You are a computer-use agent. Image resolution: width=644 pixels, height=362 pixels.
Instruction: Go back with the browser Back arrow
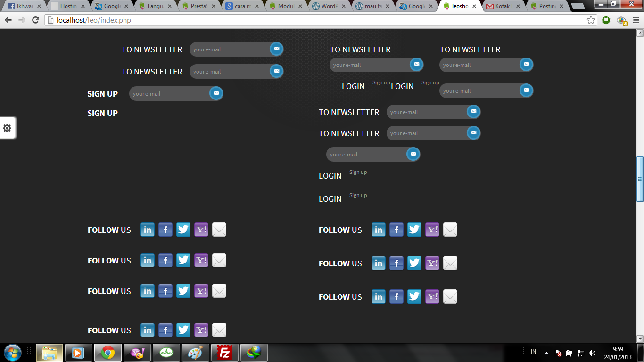pyautogui.click(x=8, y=20)
